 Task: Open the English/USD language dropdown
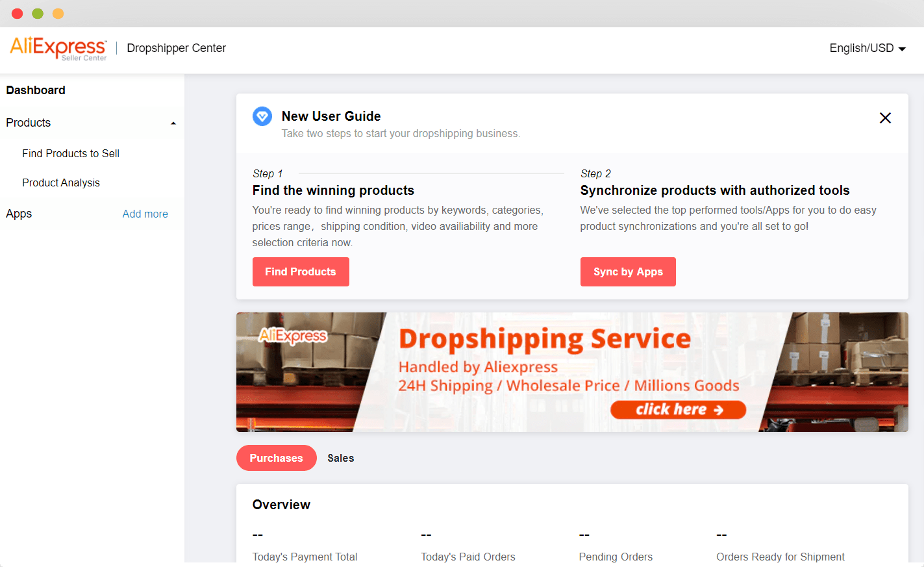point(868,48)
